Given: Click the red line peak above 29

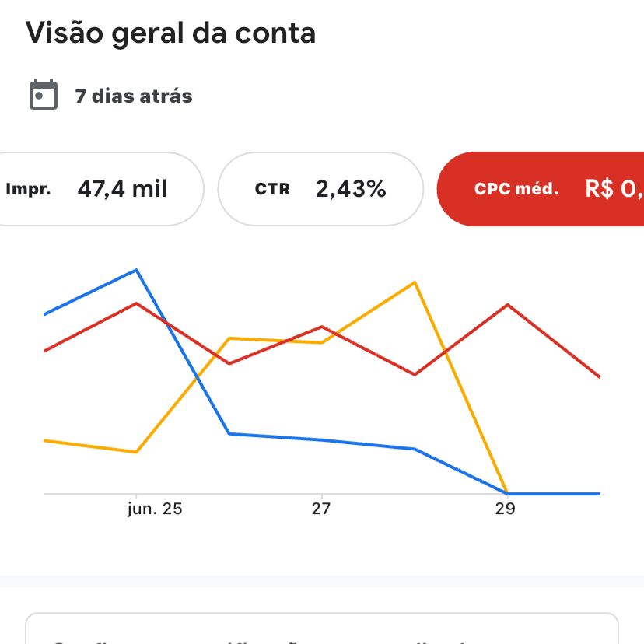Looking at the screenshot, I should [507, 304].
